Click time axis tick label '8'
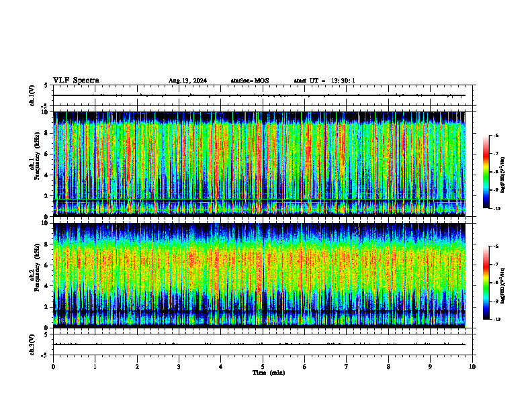 pyautogui.click(x=388, y=367)
